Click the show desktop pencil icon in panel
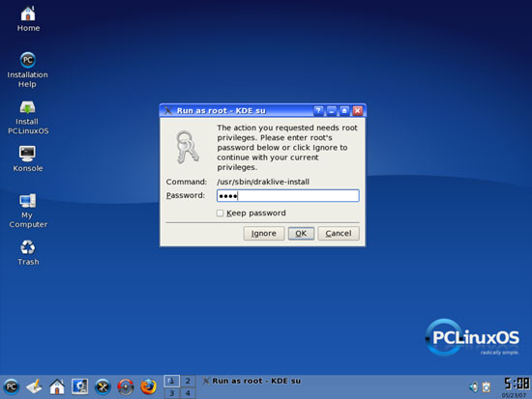Viewport: 532px width, 399px height. (34, 386)
